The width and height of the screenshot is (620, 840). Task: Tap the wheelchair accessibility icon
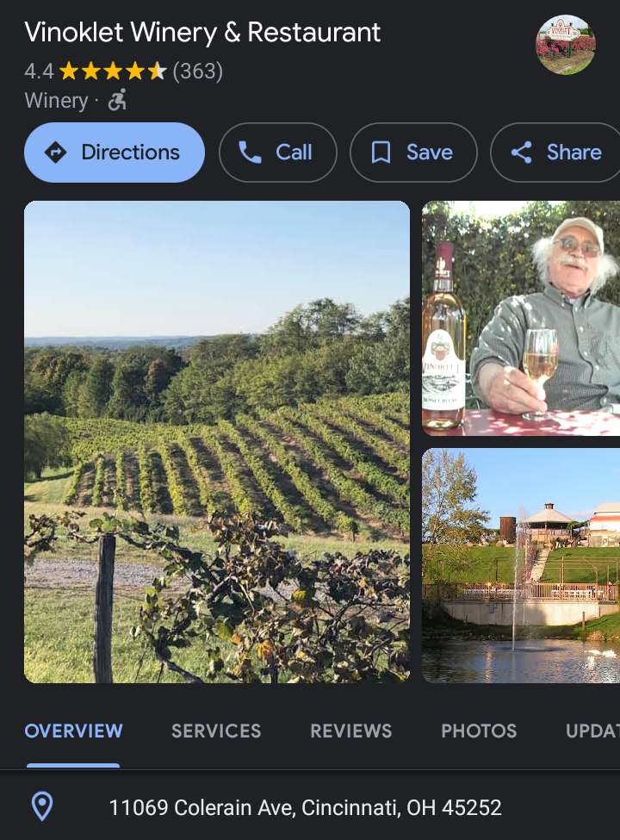[117, 101]
